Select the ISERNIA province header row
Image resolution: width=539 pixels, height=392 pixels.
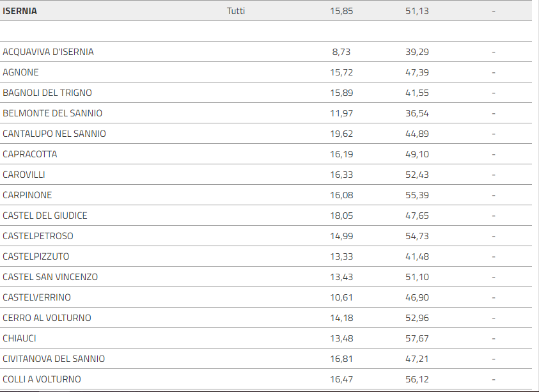pyautogui.click(x=266, y=11)
